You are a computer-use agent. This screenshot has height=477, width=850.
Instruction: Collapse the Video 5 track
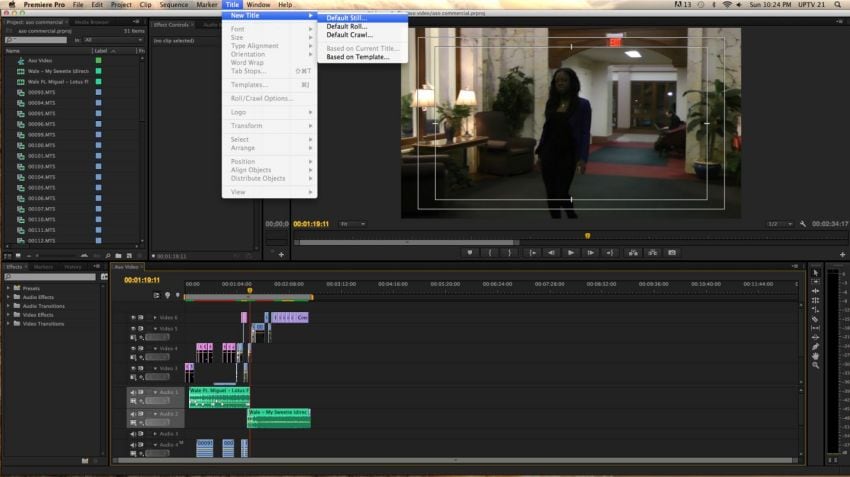155,328
